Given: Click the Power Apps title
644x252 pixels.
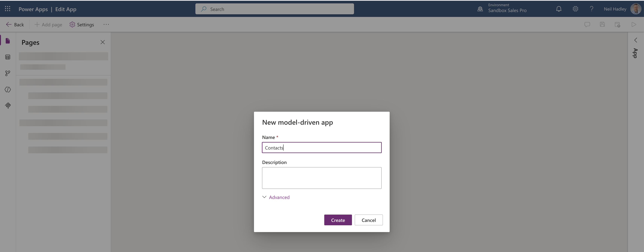Looking at the screenshot, I should pyautogui.click(x=33, y=9).
